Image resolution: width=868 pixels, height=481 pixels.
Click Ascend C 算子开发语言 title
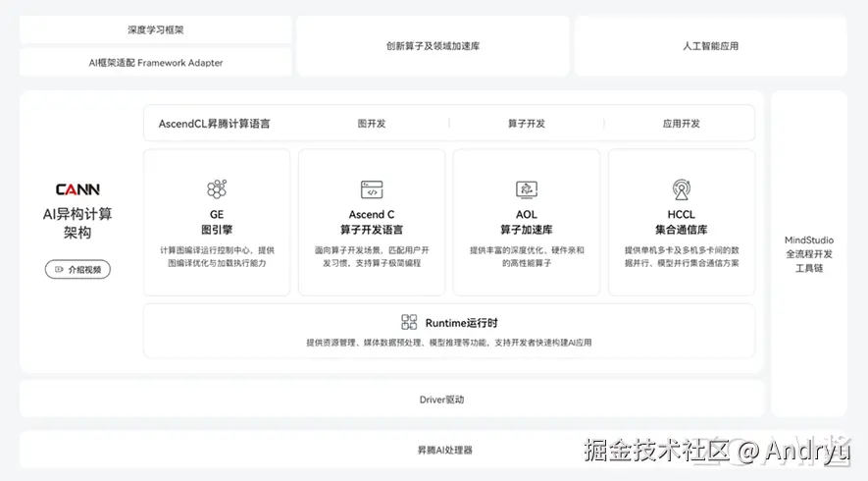(372, 222)
